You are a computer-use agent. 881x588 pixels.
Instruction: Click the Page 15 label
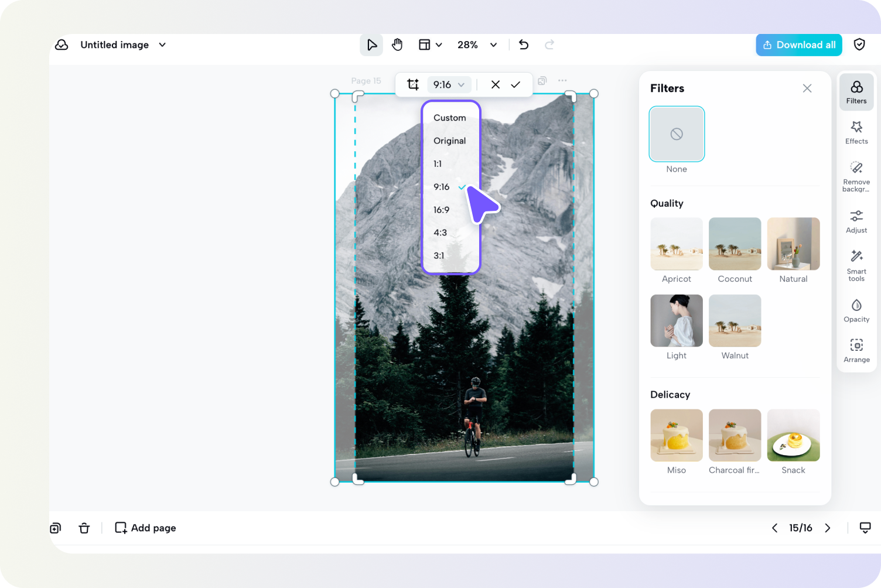click(366, 81)
